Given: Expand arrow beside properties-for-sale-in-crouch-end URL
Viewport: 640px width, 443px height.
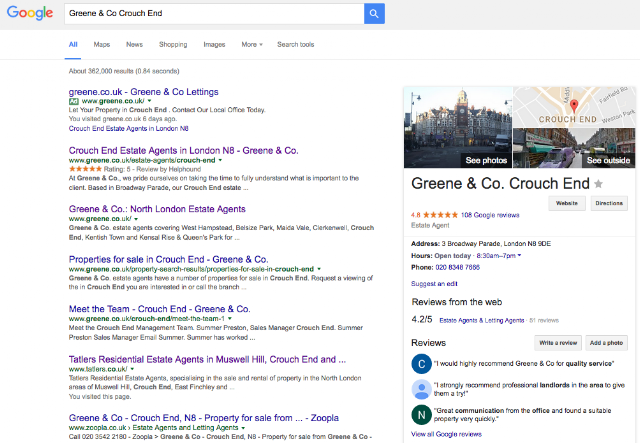Looking at the screenshot, I should [x=319, y=269].
